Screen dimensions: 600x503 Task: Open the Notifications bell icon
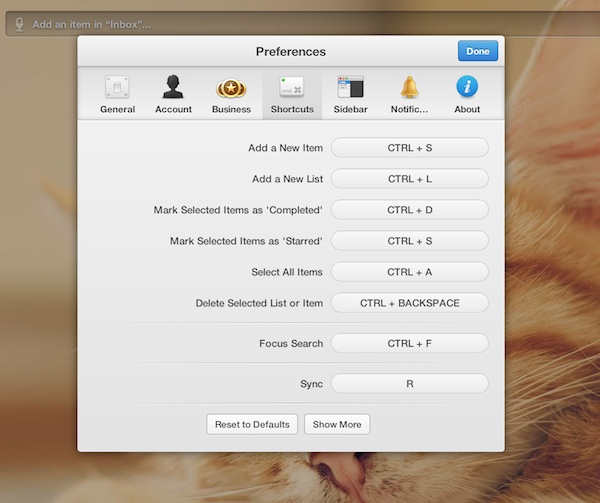tap(409, 87)
